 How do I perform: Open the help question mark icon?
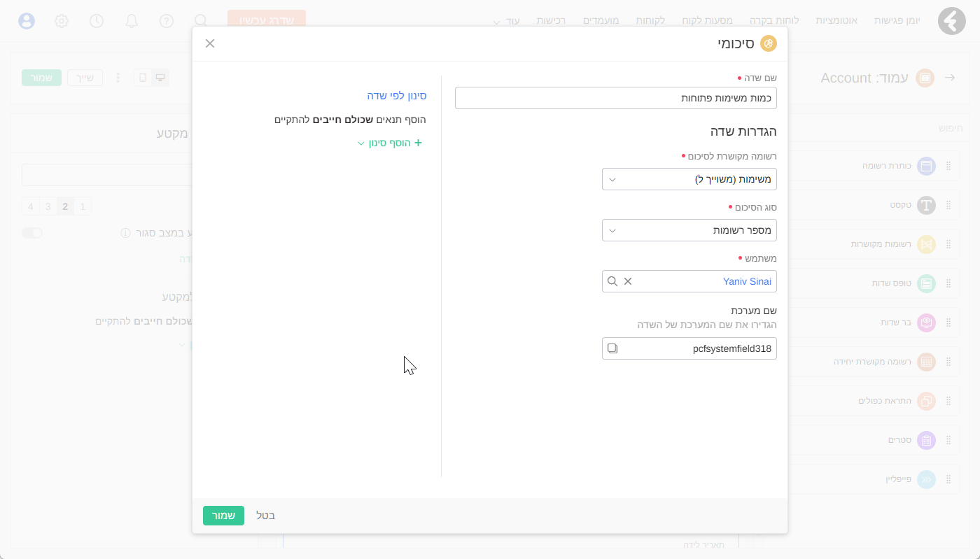[x=167, y=21]
